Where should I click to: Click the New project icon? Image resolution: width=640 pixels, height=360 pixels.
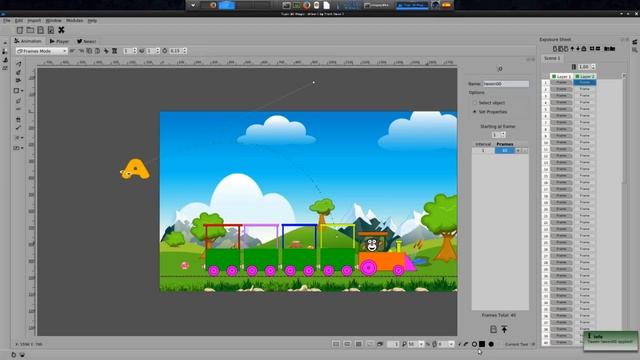tap(20, 30)
